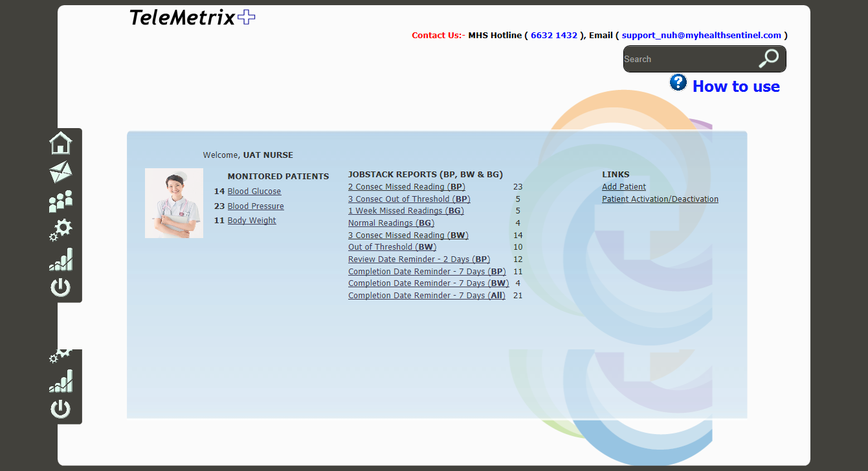Open Blood Pressure monitored patients list

256,206
